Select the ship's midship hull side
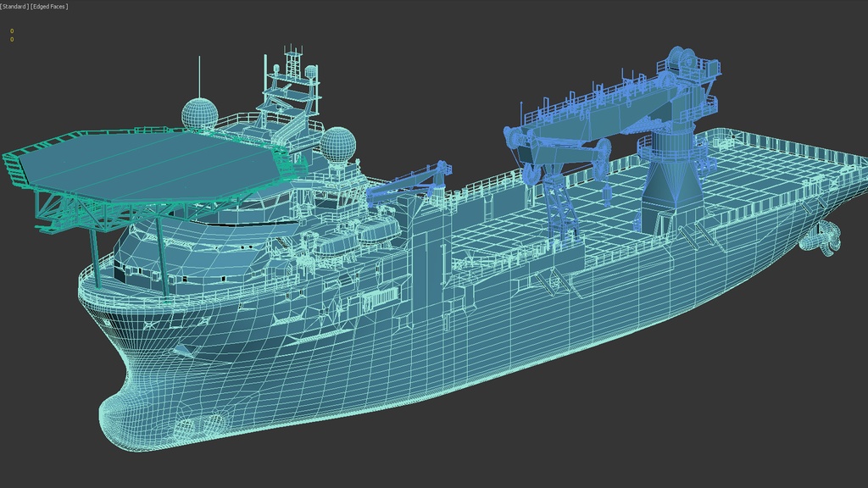Viewport: 868px width, 488px height. coord(509,339)
